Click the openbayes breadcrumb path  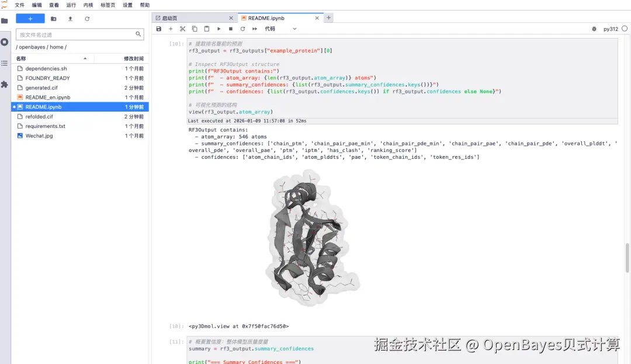[32, 47]
